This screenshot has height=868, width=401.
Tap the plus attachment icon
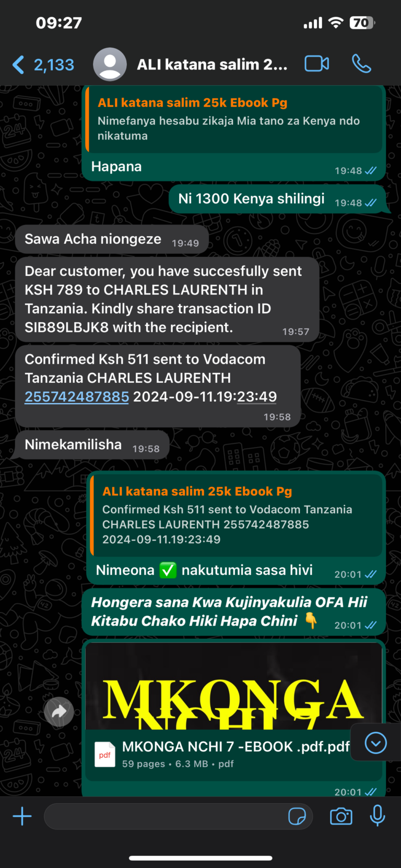point(22,816)
